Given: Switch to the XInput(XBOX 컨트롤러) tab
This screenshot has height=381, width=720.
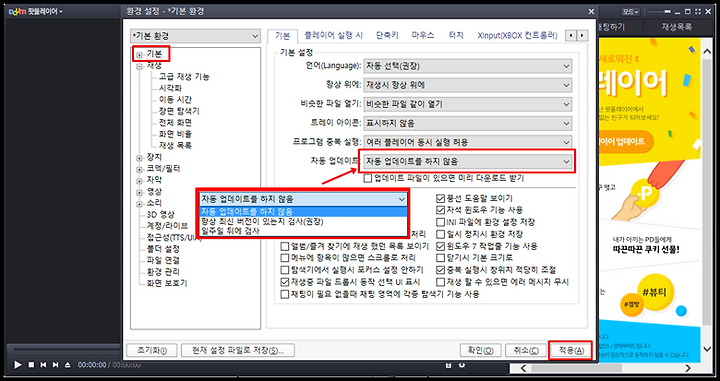Looking at the screenshot, I should [517, 35].
